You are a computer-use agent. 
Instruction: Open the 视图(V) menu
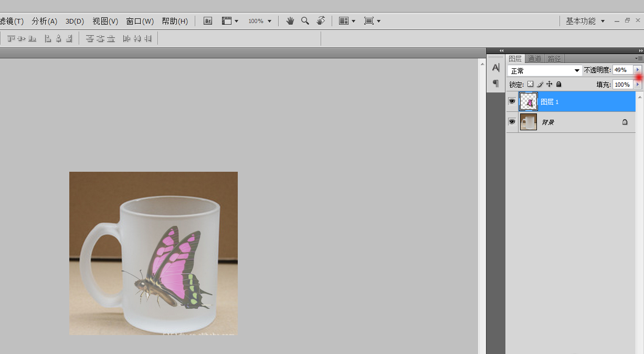(105, 21)
